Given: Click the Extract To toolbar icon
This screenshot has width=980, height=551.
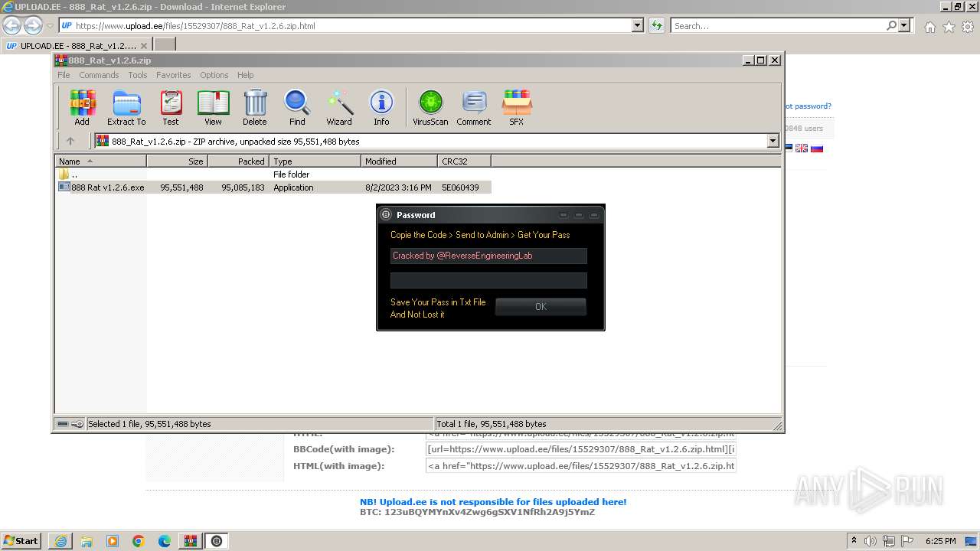Looking at the screenshot, I should tap(126, 107).
